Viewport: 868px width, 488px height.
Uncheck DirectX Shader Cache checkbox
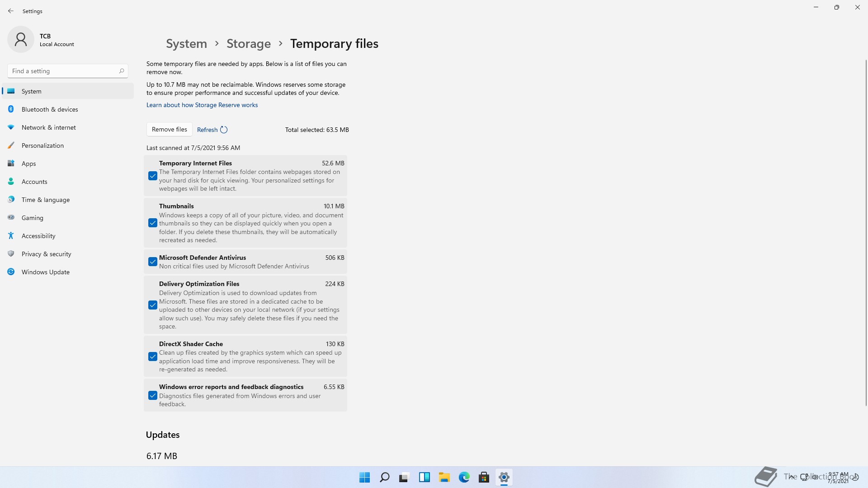point(153,357)
